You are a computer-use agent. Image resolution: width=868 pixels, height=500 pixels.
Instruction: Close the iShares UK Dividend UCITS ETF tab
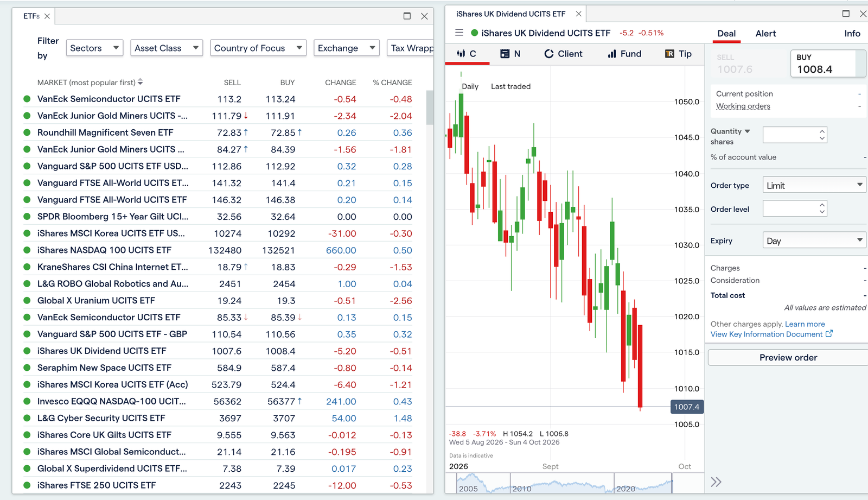(x=578, y=14)
